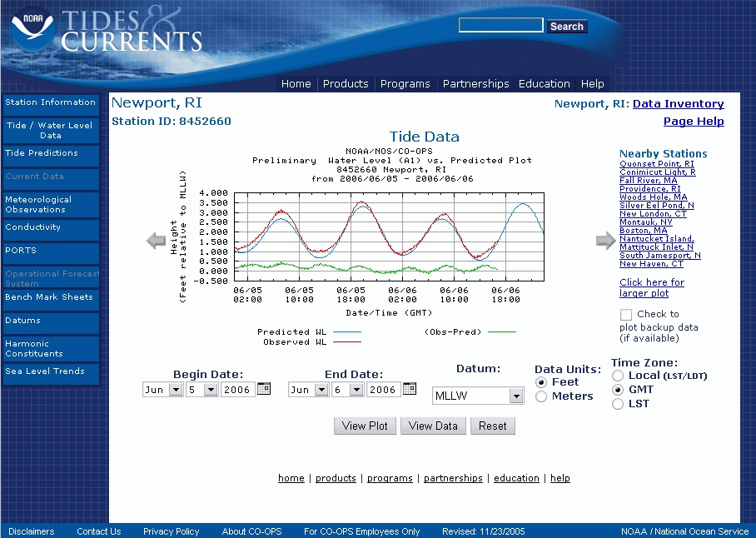Image resolution: width=756 pixels, height=538 pixels.
Task: Click into the search text field
Action: point(500,26)
